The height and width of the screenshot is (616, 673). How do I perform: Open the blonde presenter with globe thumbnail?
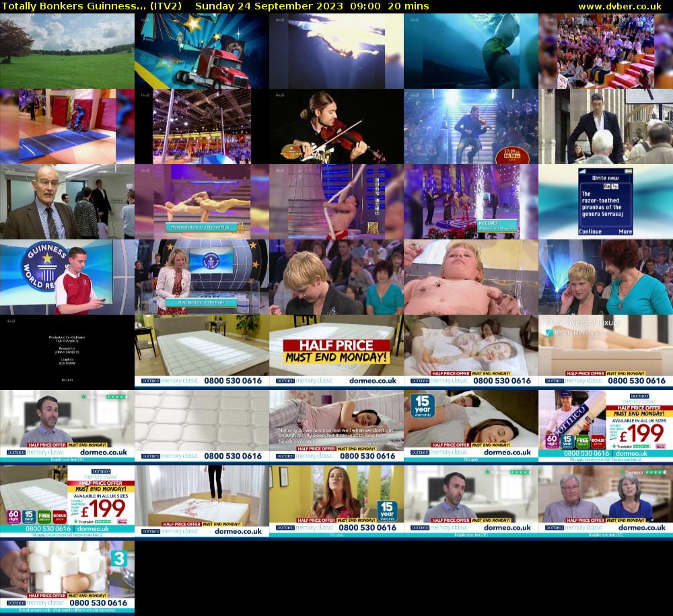tap(202, 277)
